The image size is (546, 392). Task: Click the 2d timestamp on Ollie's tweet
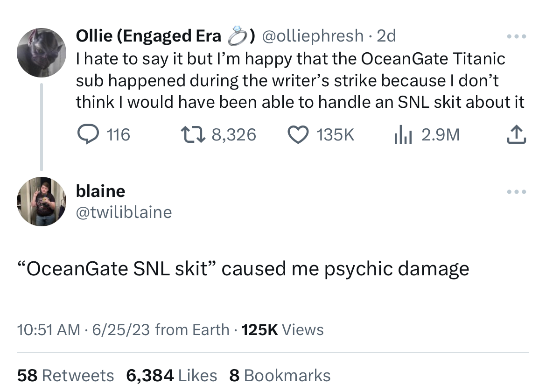tap(386, 35)
